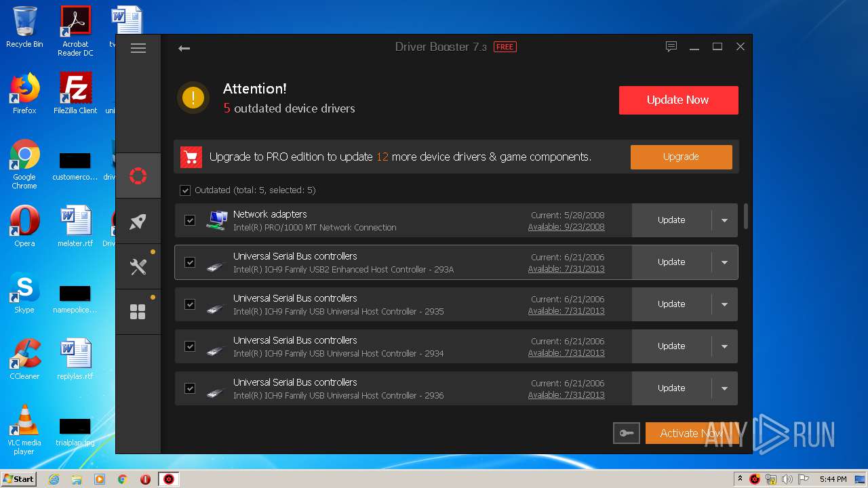Update the Host Controller 293A driver
Screen dimensions: 868x488
point(671,262)
